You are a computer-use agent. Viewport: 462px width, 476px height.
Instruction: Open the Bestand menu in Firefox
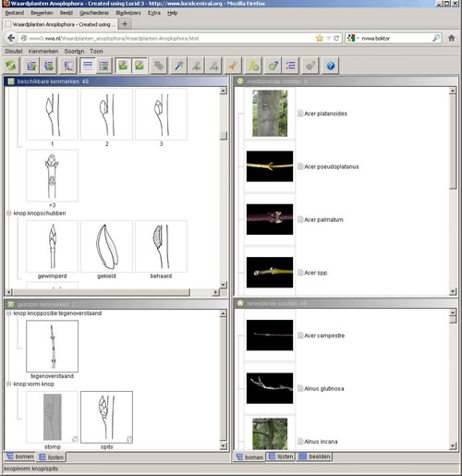(15, 13)
